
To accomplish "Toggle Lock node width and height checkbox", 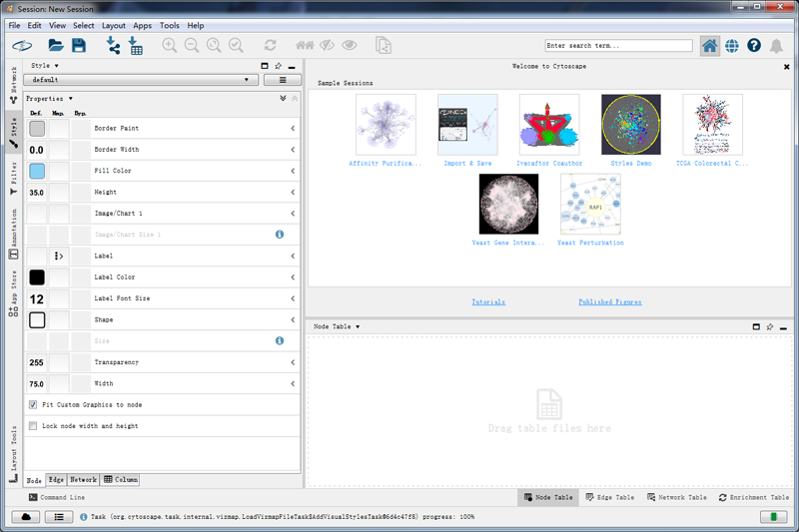I will (33, 426).
